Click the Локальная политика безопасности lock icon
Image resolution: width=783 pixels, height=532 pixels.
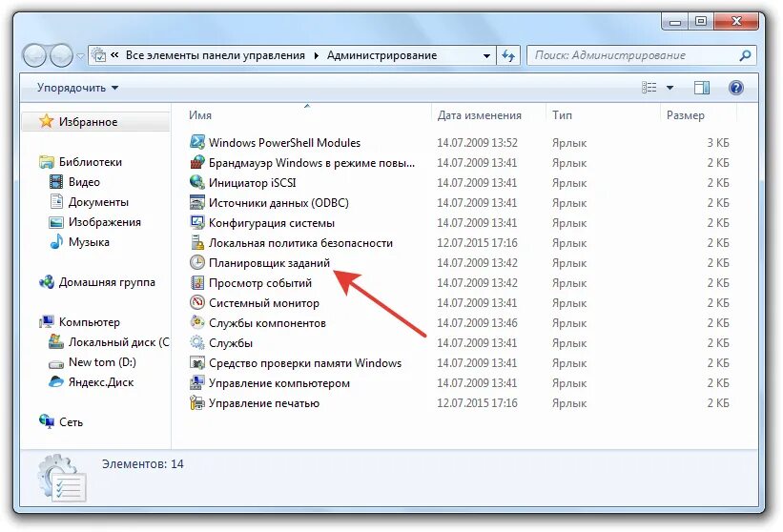[x=197, y=242]
